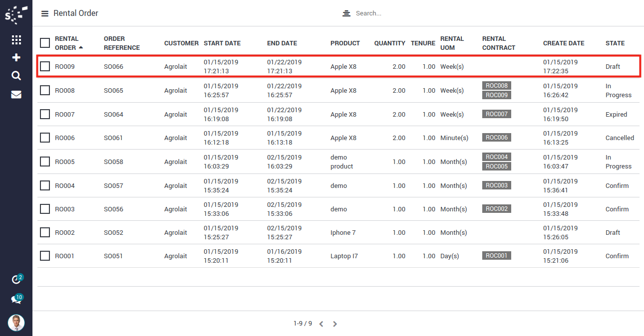The image size is (644, 336).
Task: Open chat conversations icon with badge 10
Action: tap(16, 300)
